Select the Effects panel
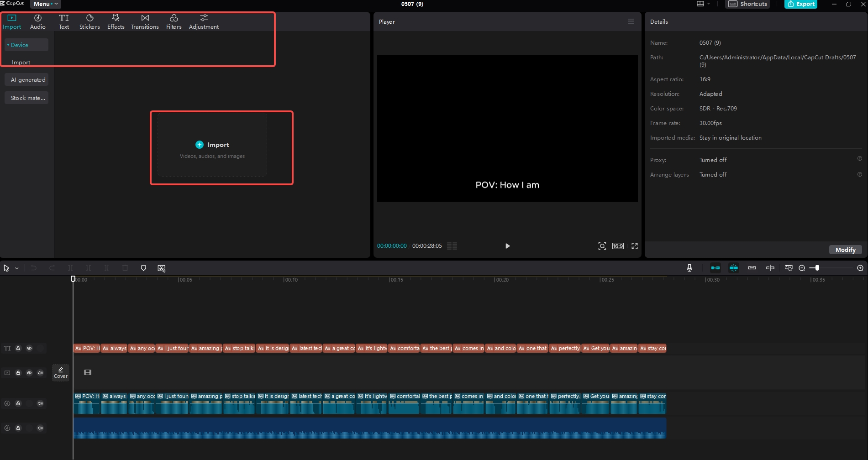This screenshot has height=460, width=868. tap(116, 21)
